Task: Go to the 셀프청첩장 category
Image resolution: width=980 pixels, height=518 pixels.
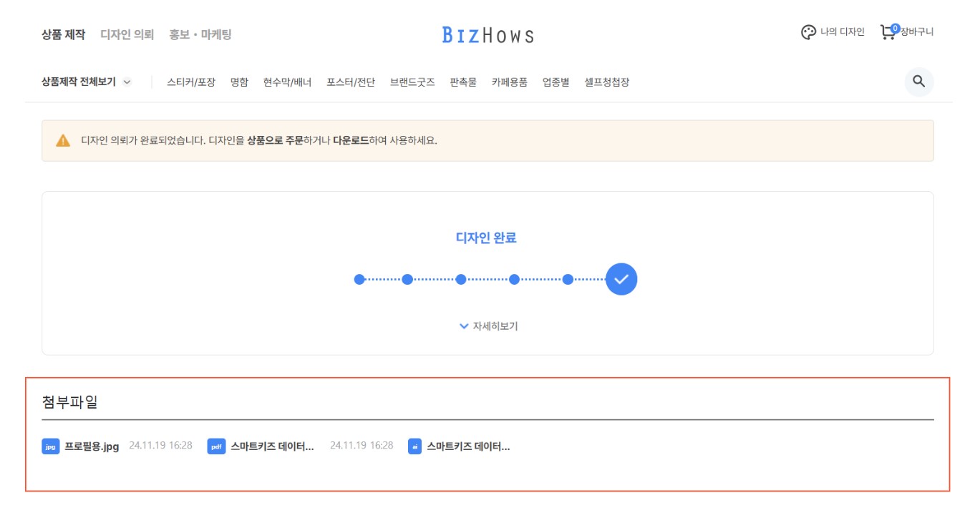Action: tap(606, 82)
